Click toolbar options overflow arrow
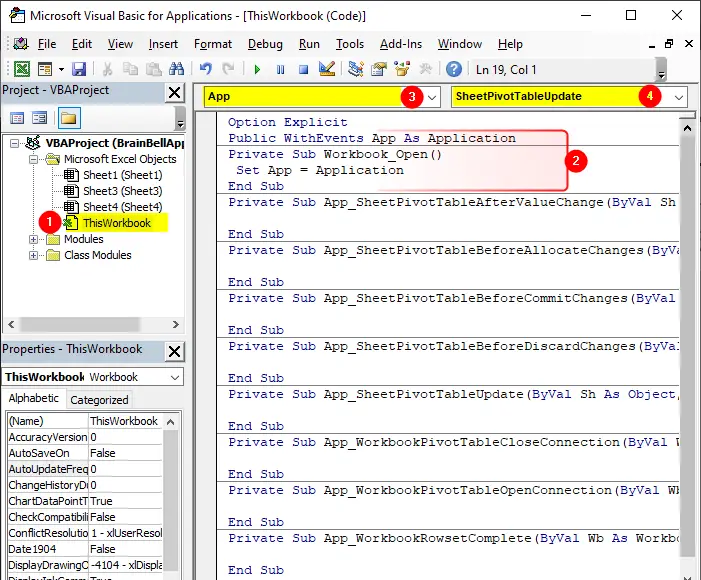The width and height of the screenshot is (701, 580). [x=661, y=70]
